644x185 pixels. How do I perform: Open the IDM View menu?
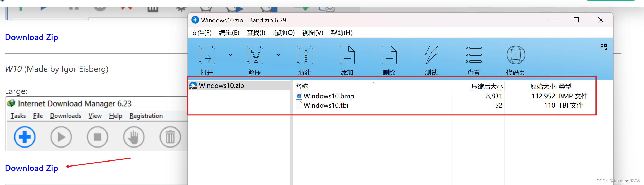tap(95, 116)
